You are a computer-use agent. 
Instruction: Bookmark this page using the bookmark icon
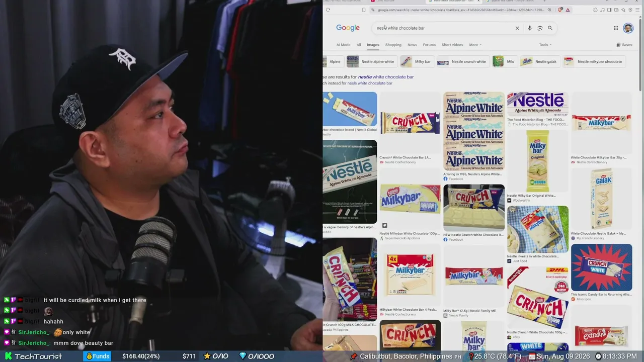(364, 10)
